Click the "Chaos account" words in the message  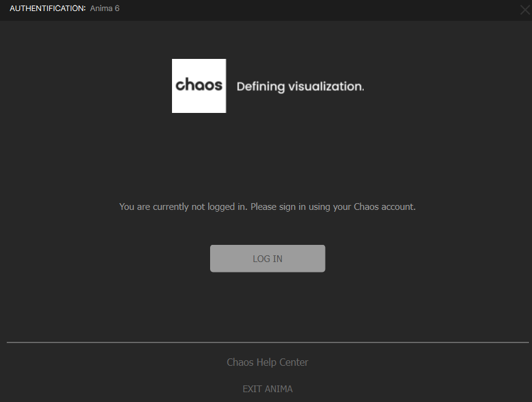click(385, 207)
